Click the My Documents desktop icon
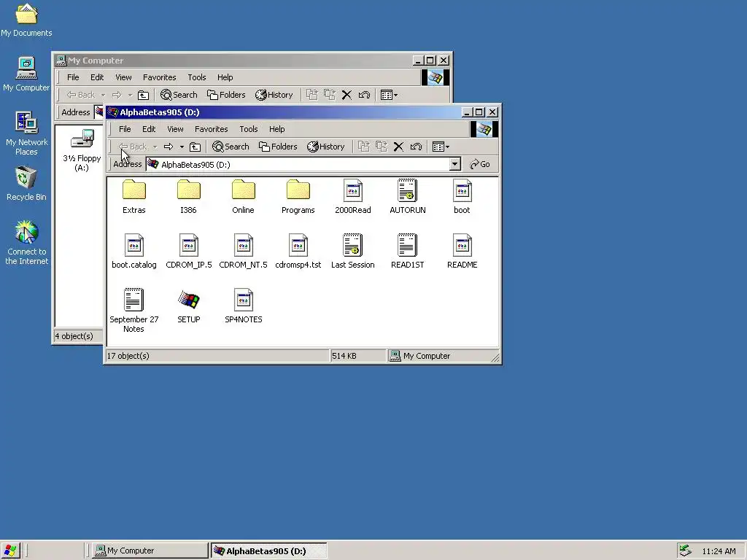 (x=27, y=20)
